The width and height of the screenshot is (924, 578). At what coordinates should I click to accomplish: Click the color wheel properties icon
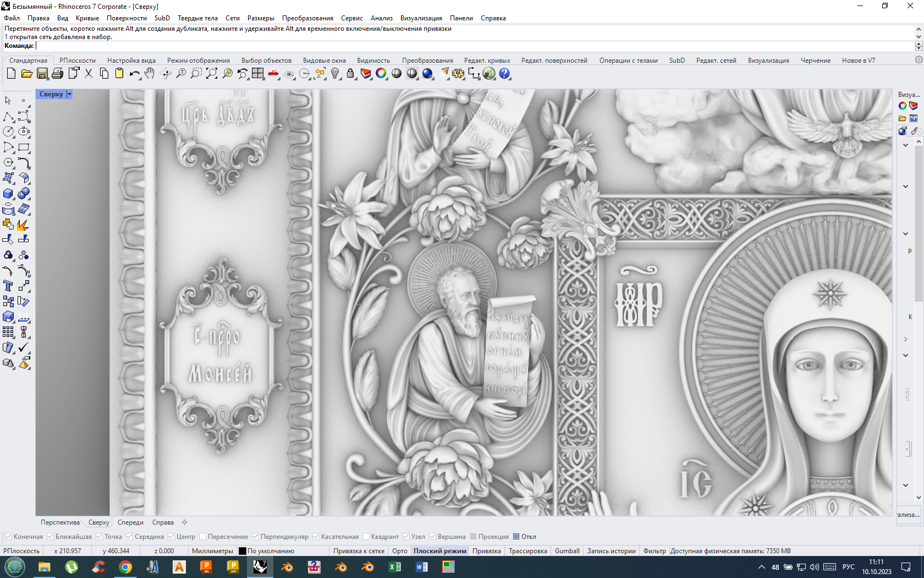[381, 73]
